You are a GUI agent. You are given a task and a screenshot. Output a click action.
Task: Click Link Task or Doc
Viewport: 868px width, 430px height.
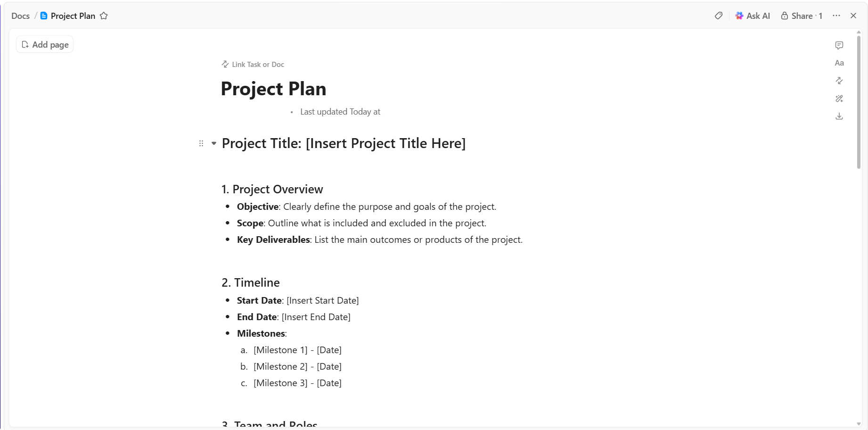253,65
